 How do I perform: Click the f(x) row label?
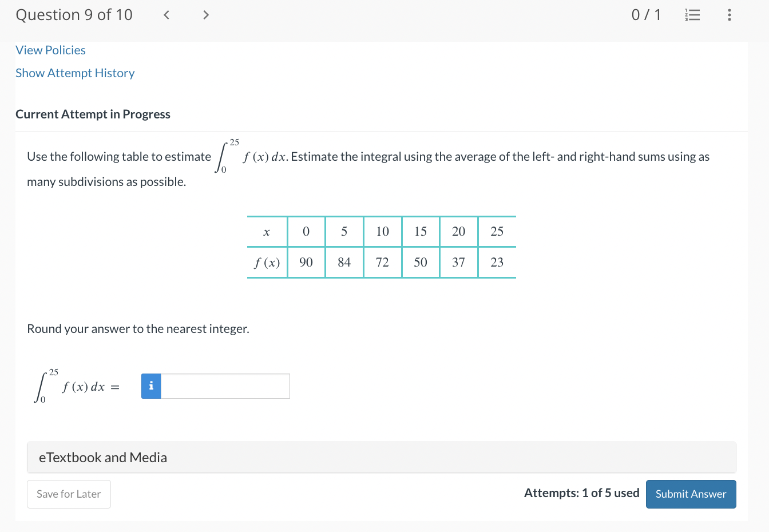tap(267, 262)
